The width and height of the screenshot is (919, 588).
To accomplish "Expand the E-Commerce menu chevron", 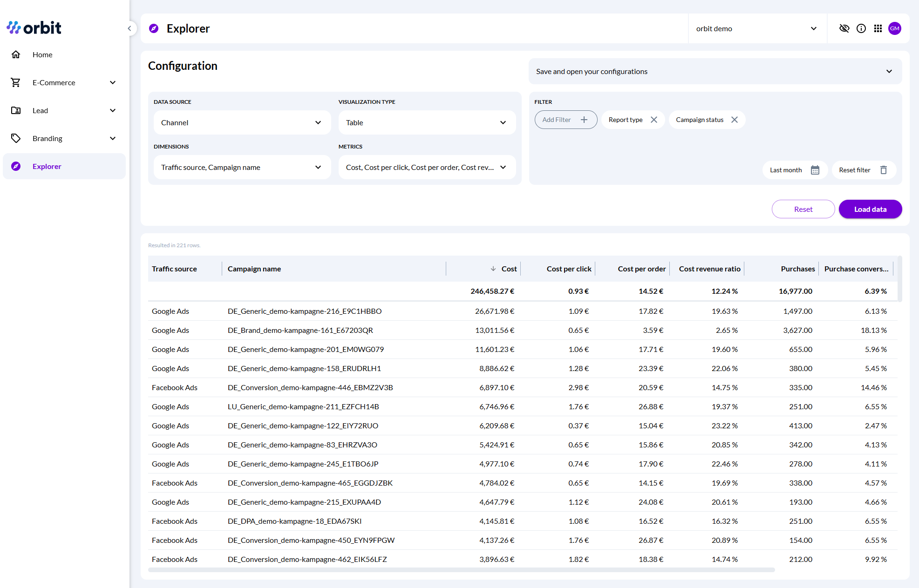I will click(113, 82).
